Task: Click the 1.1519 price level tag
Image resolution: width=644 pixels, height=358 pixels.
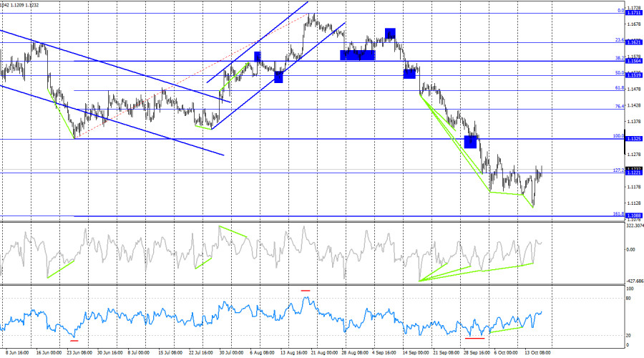Action: coord(634,75)
